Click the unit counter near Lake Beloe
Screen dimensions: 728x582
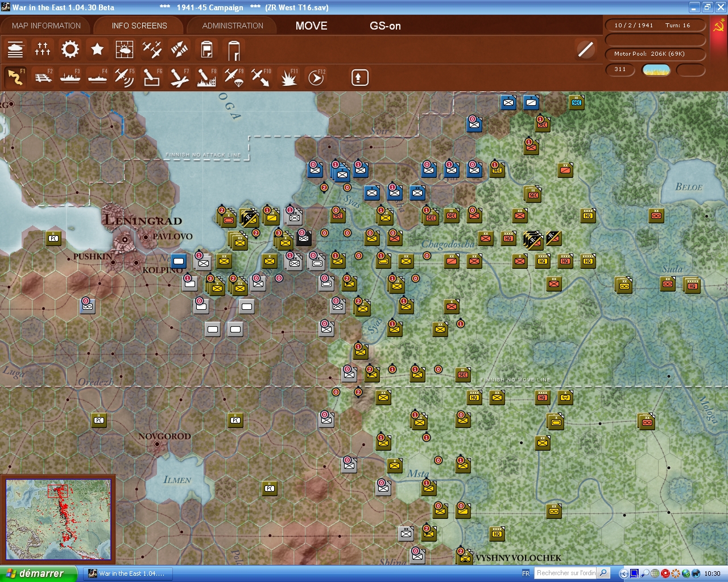[656, 215]
